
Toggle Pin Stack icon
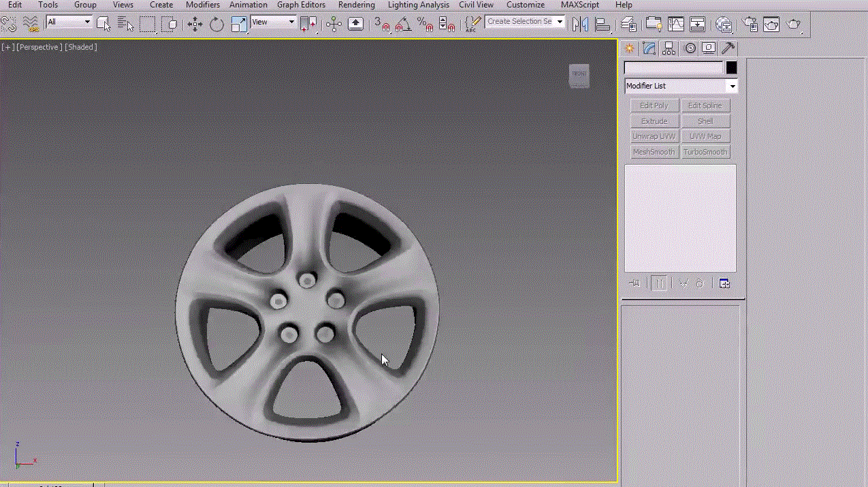point(635,283)
